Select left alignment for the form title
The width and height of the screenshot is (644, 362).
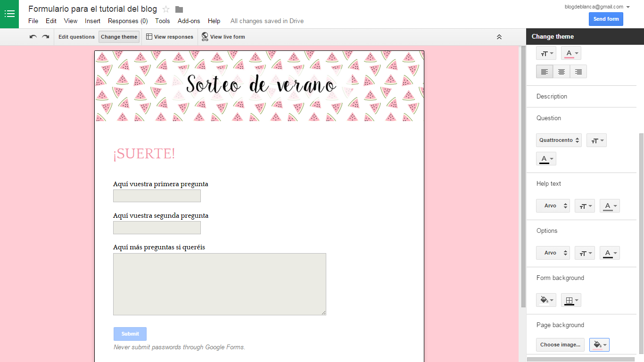(545, 71)
